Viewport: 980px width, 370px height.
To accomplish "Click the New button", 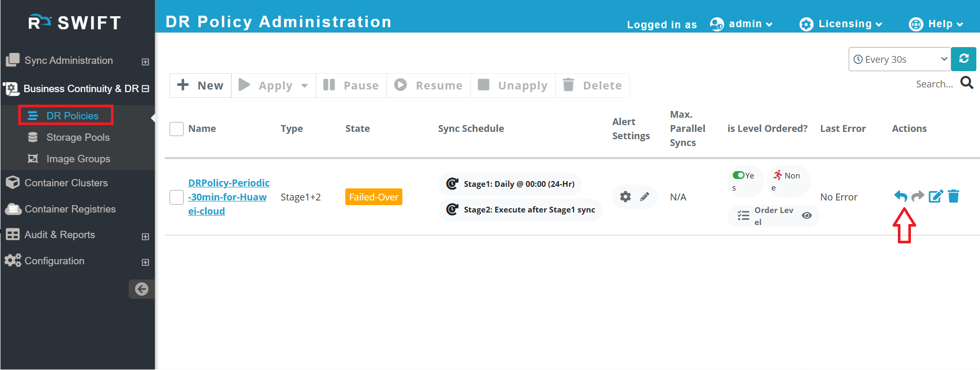I will [200, 85].
